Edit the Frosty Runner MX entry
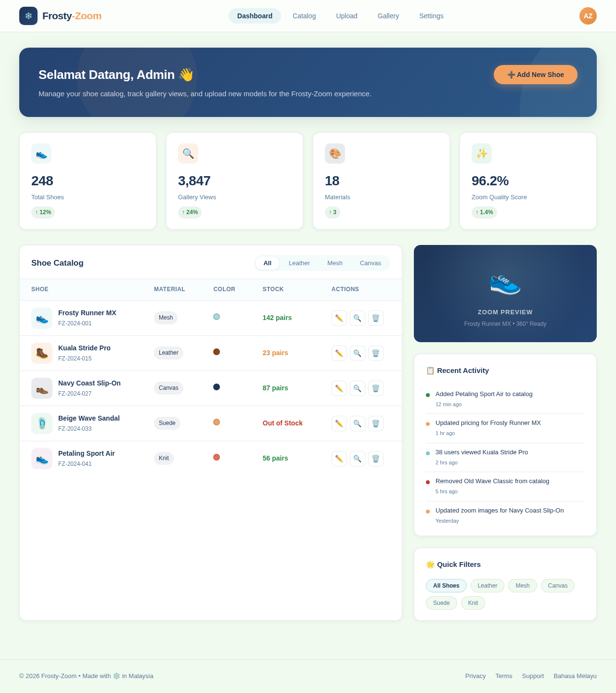The image size is (616, 693). pos(339,318)
